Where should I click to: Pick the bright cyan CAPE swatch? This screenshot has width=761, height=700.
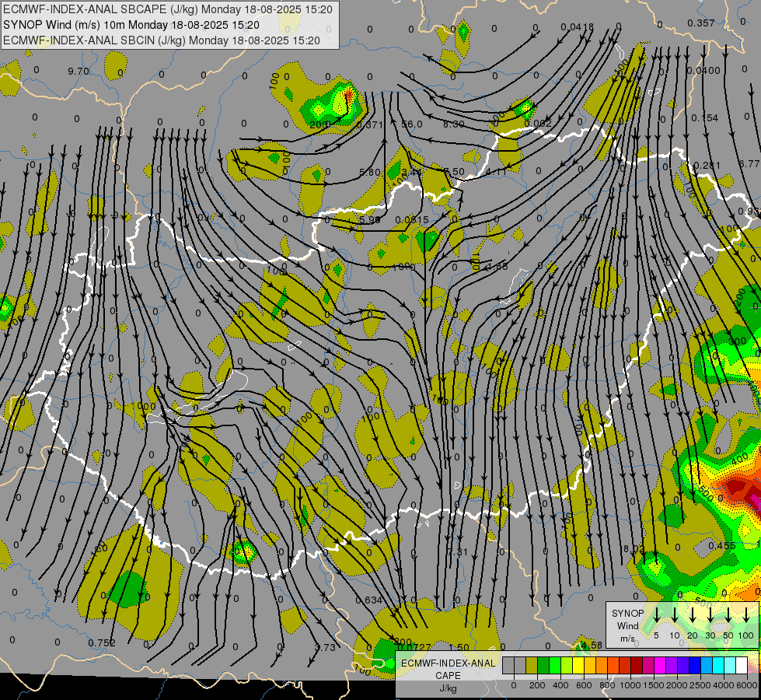[718, 665]
